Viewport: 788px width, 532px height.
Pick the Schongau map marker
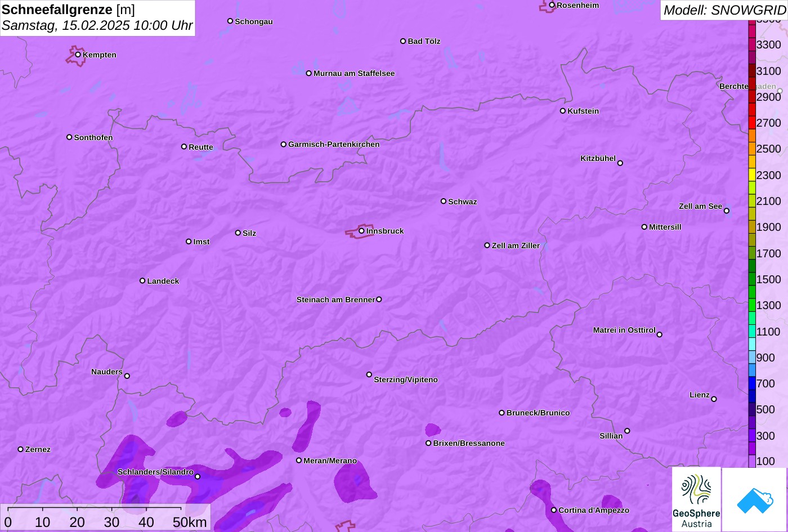click(230, 21)
